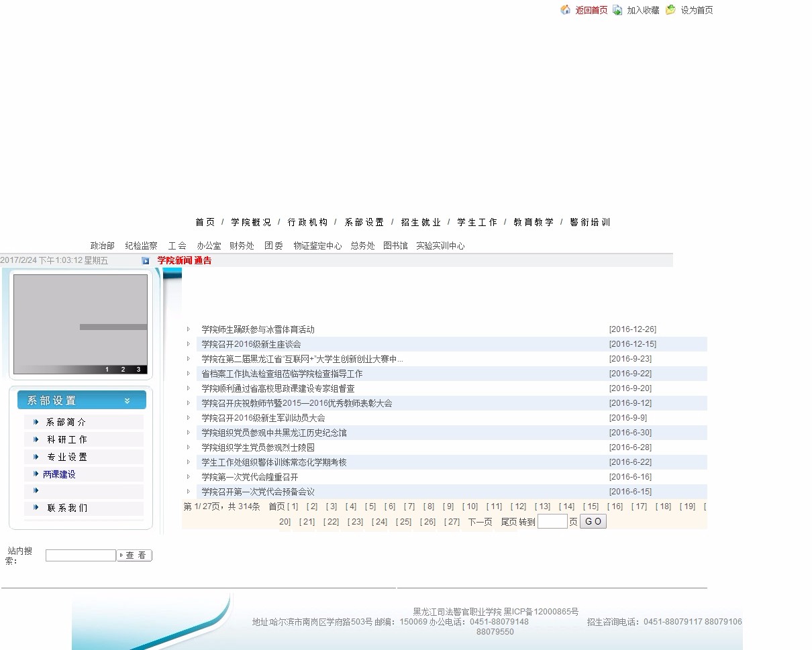812x650 pixels.
Task: Go to page 5 in the pagination
Action: 370,506
